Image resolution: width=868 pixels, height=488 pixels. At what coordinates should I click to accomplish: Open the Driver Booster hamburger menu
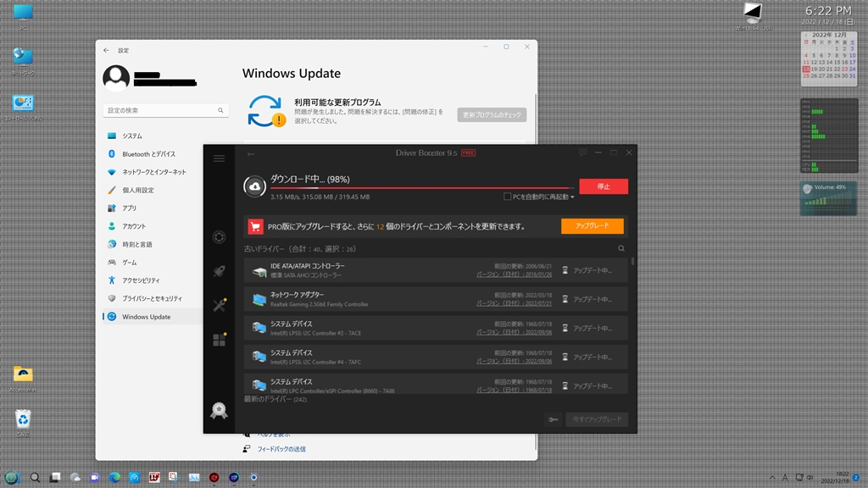(x=220, y=158)
